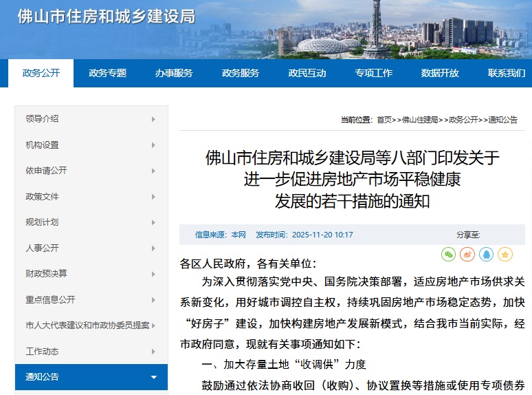Select 工作动态 in the sidebar
This screenshot has width=532, height=395.
43,352
